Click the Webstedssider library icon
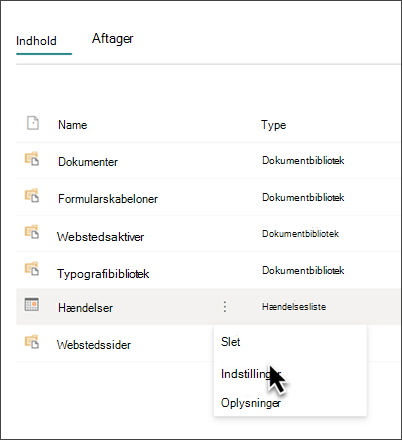Viewport: 402px width, 440px height. [32, 342]
